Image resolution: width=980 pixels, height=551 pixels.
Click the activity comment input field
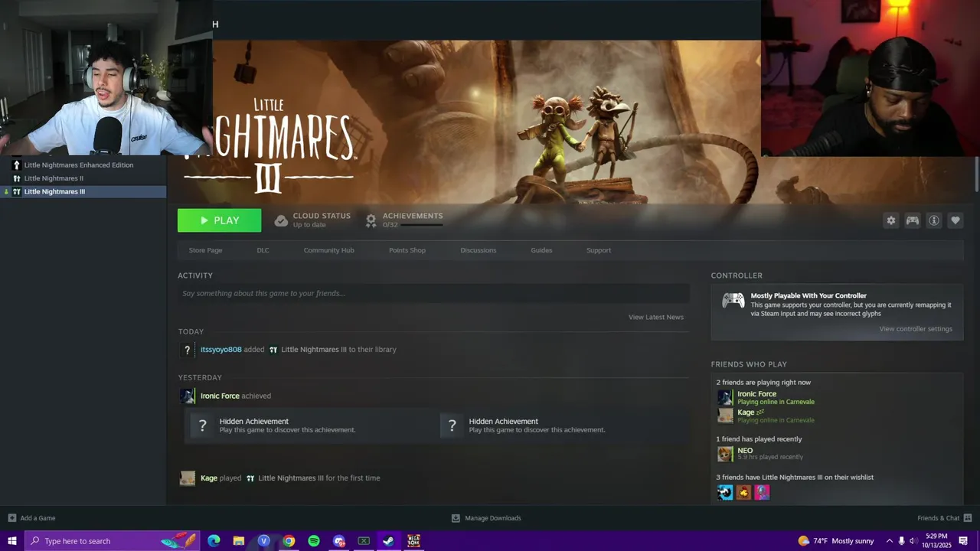(x=433, y=293)
